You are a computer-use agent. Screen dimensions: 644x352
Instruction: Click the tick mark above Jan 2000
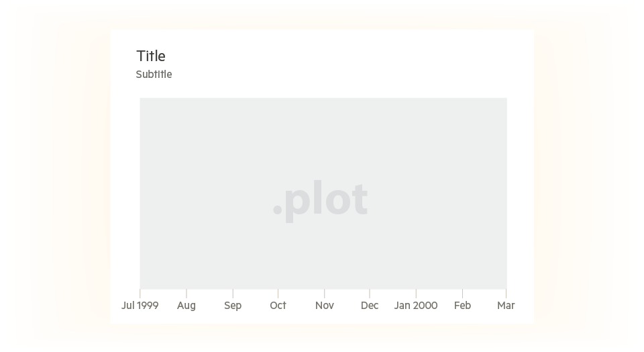416,294
